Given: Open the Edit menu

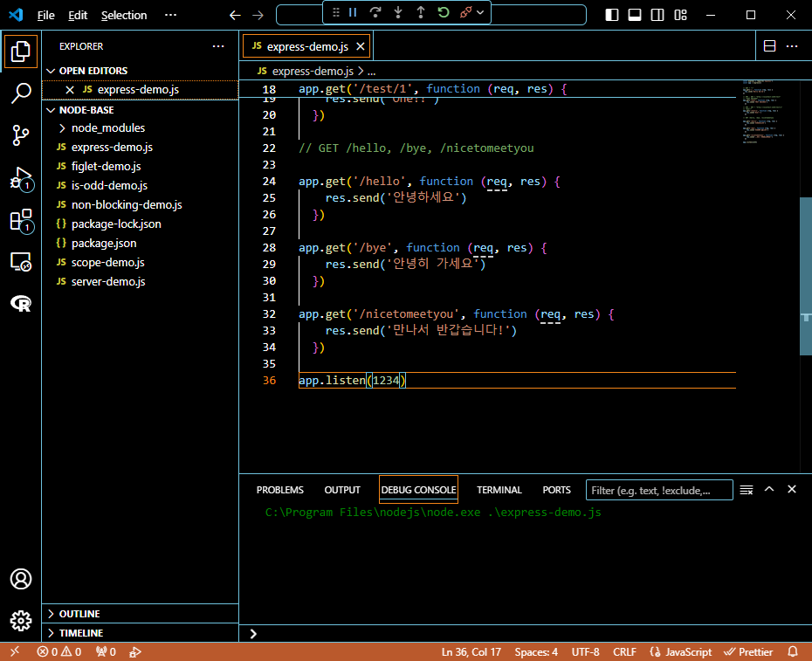Looking at the screenshot, I should click(78, 16).
